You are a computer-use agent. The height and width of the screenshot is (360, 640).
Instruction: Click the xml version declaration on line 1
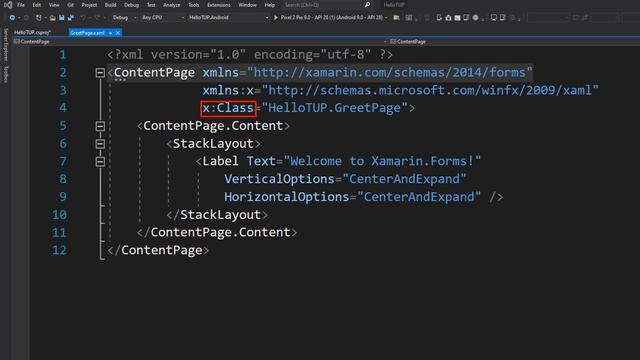point(250,55)
